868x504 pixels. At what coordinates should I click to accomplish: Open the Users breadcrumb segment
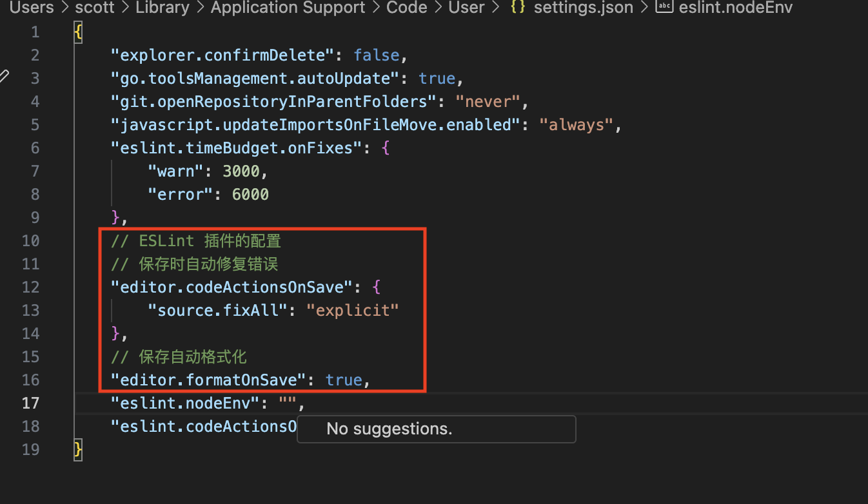[31, 8]
